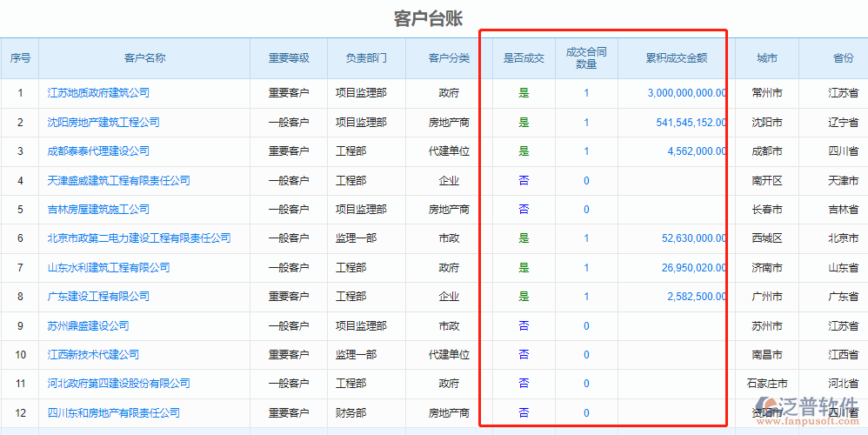Select 河北政府第四建设股份有限公司 link
The height and width of the screenshot is (435, 868).
click(118, 384)
